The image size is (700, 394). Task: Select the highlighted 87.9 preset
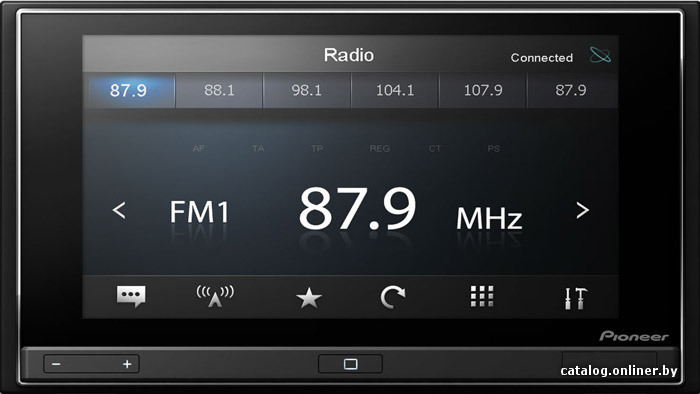[129, 91]
